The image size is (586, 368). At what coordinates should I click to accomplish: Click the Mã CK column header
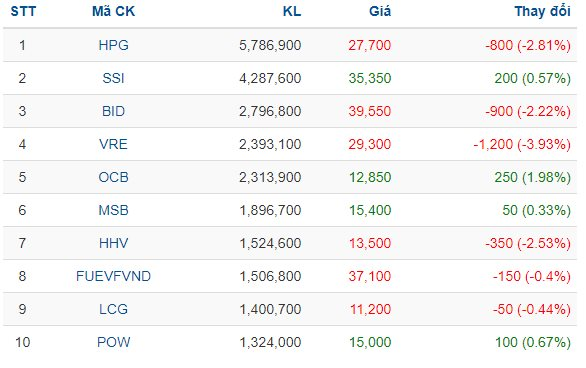click(x=113, y=11)
